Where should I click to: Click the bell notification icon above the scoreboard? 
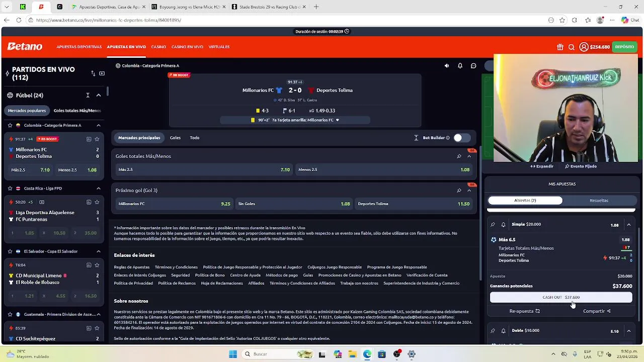460,66
